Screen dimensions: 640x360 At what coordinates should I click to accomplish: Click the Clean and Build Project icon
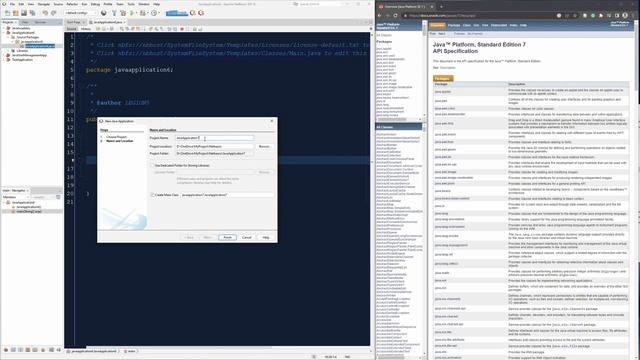point(123,13)
